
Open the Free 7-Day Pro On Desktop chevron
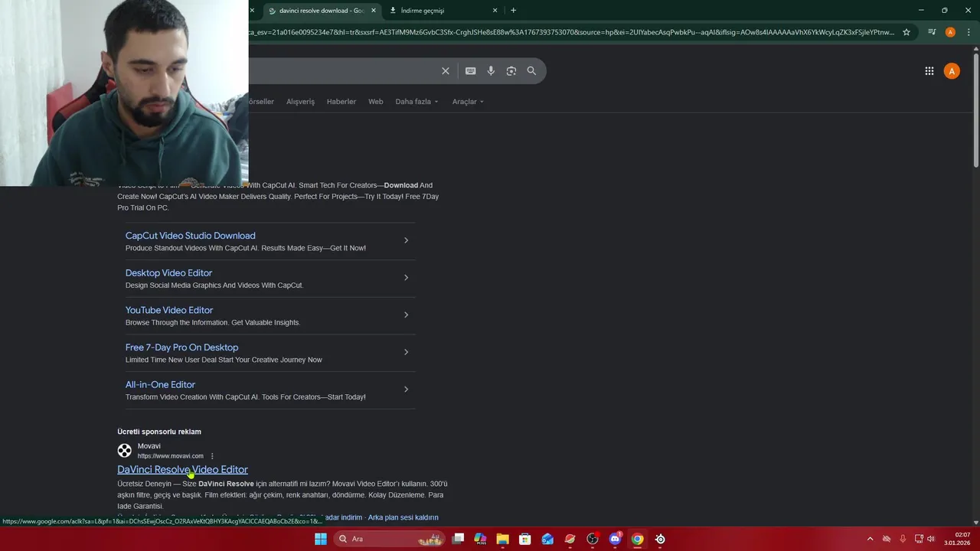tap(406, 352)
